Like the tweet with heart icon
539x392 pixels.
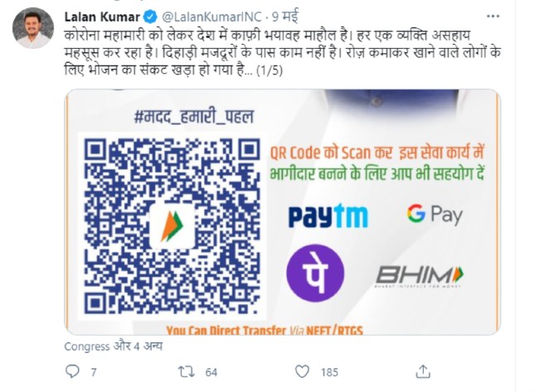point(302,372)
